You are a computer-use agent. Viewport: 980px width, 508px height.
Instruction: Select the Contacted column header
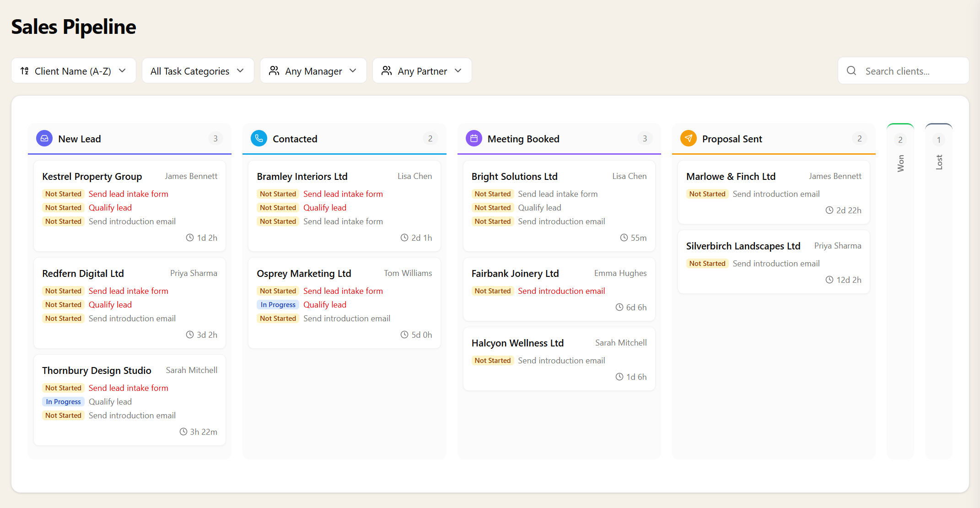tap(345, 139)
